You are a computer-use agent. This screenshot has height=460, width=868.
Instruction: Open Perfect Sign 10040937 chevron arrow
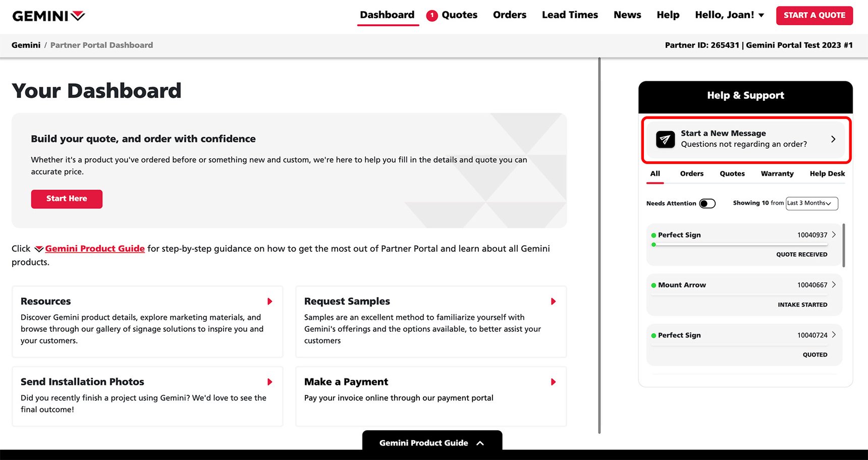coord(834,235)
